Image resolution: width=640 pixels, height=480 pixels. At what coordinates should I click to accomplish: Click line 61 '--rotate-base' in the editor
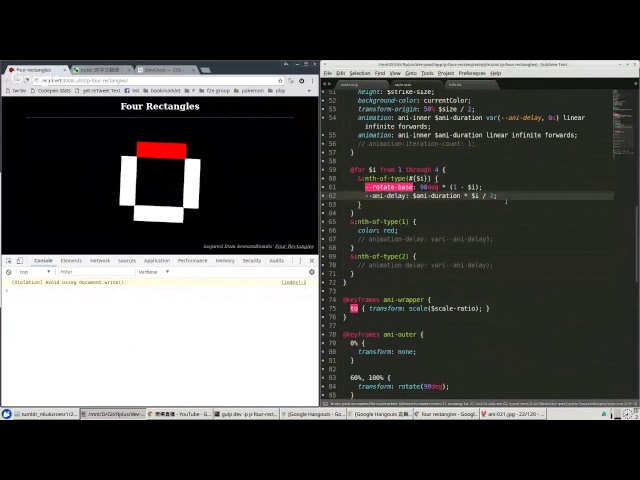[x=389, y=187]
